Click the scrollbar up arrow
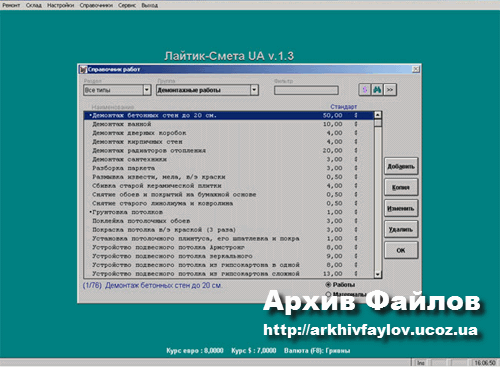500x367 pixels. pyautogui.click(x=378, y=115)
